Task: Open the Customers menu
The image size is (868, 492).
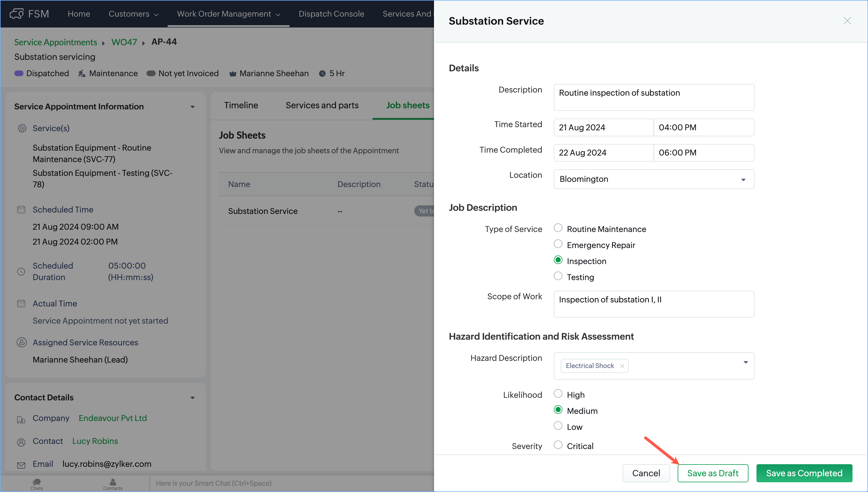Action: coord(133,14)
